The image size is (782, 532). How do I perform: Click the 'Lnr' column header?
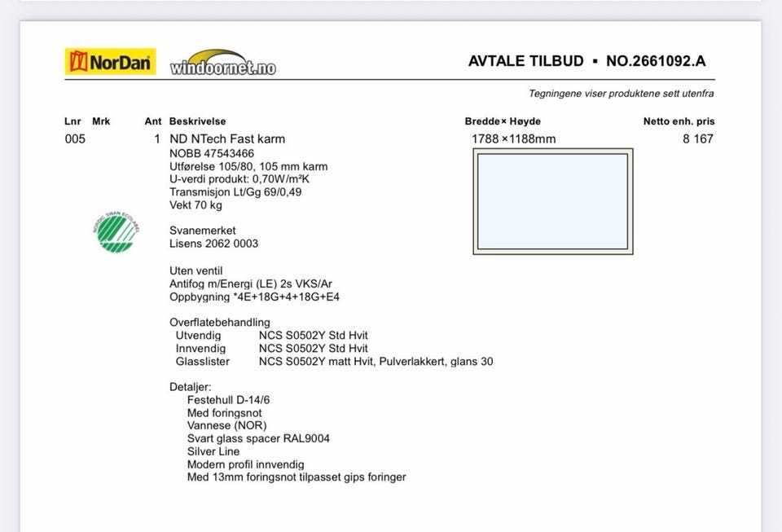click(x=72, y=121)
